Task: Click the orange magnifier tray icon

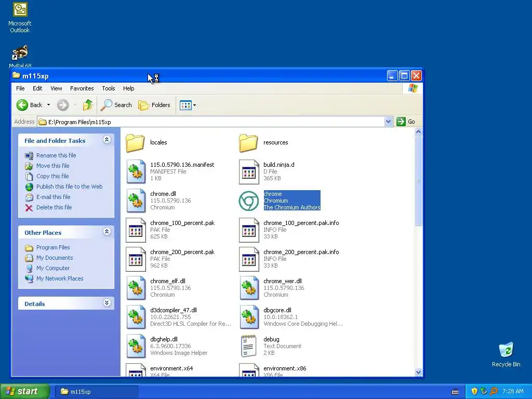Action: coord(494,391)
